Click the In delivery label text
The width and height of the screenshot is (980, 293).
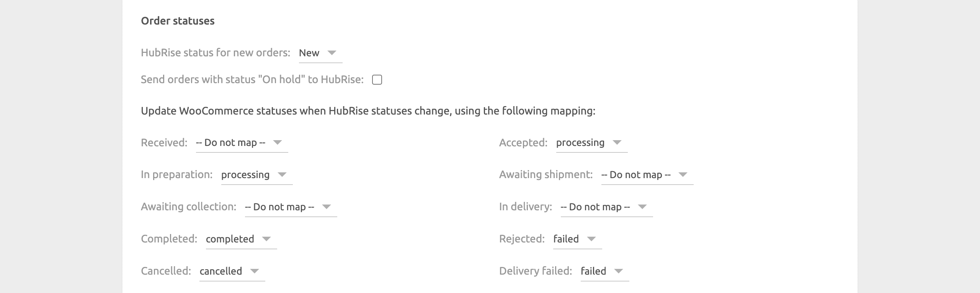point(525,207)
